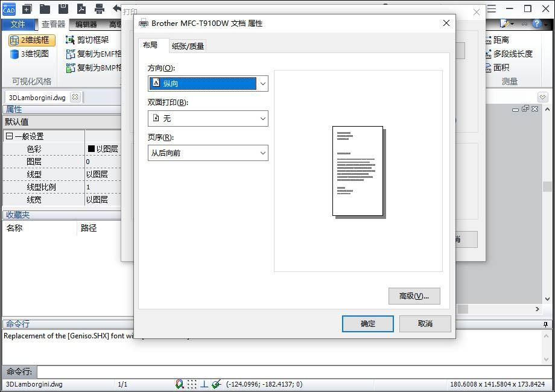Click the save disk icon in toolbar
This screenshot has height=392, width=555.
click(x=63, y=8)
